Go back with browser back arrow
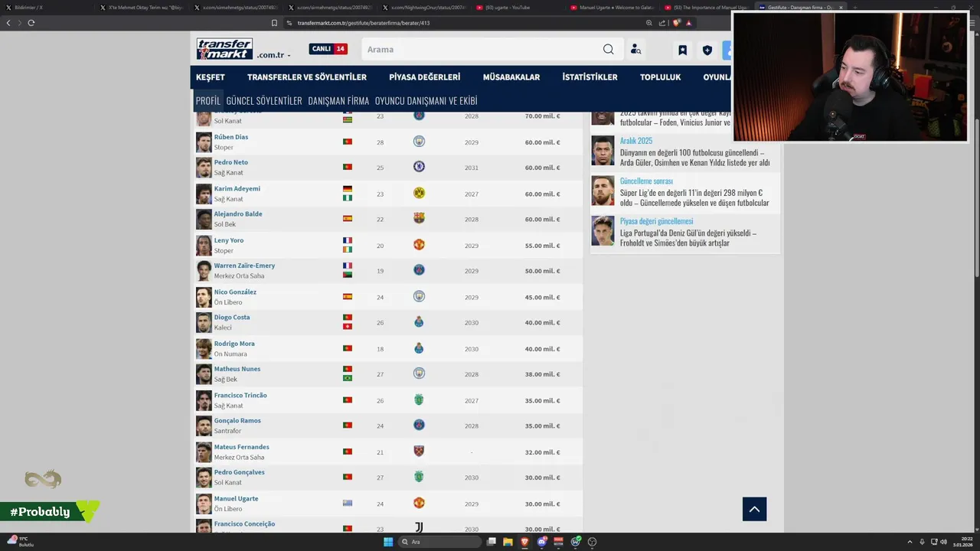This screenshot has width=980, height=551. pos(8,23)
